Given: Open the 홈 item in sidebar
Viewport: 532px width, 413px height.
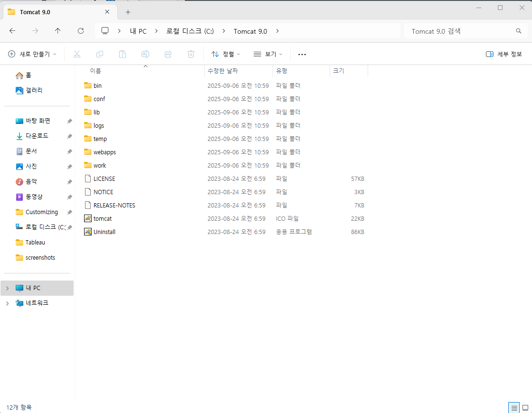Looking at the screenshot, I should tap(28, 75).
